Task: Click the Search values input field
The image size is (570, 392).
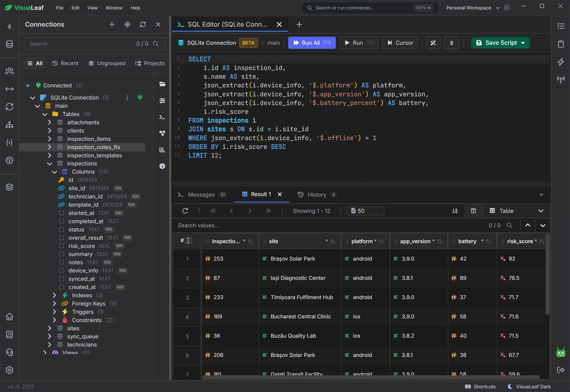Action: [329, 225]
